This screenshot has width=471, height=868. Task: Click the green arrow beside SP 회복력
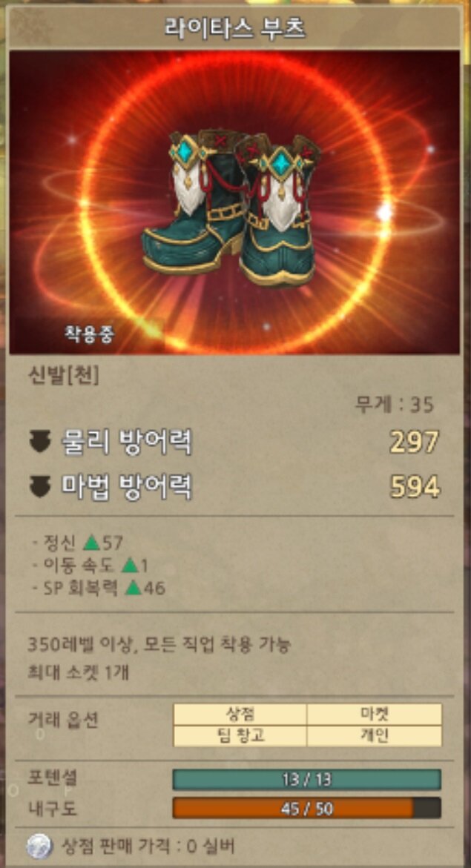point(133,587)
